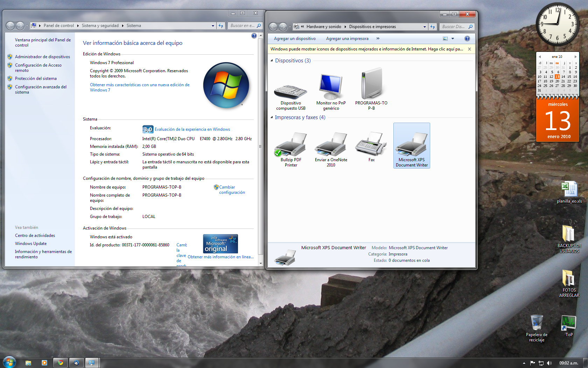The height and width of the screenshot is (368, 588).
Task: Go forward in the Sistema window
Action: tap(20, 26)
